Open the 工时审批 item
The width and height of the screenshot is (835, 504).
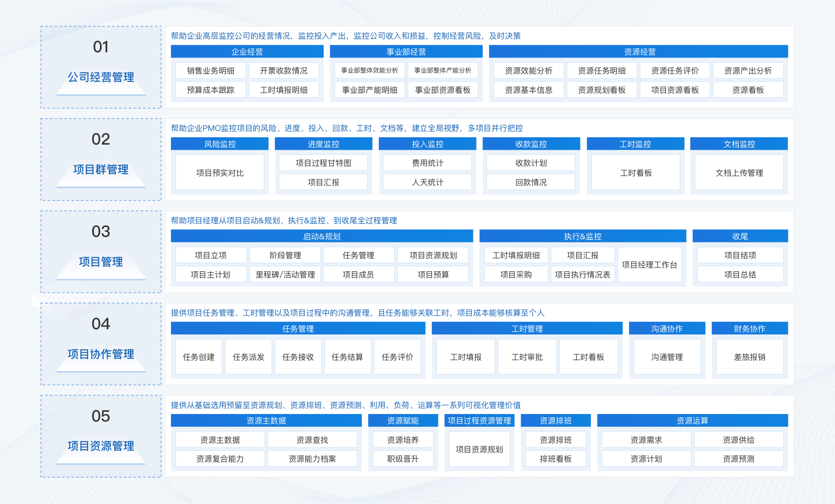click(527, 357)
